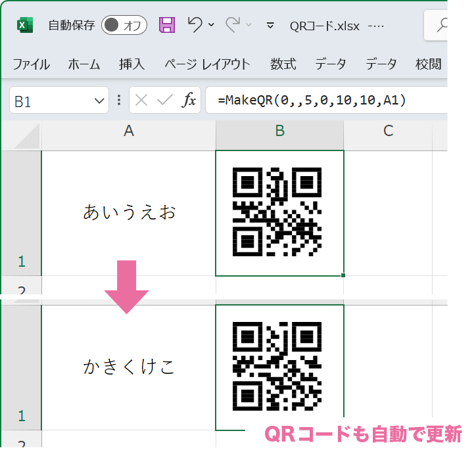Click the QR code in lower cell B1
This screenshot has width=476, height=456.
pos(277,366)
